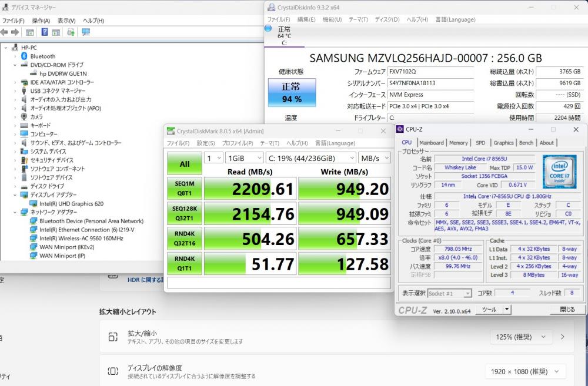The width and height of the screenshot is (588, 386).
Task: Collapse the DVD/CD-ROM ドライブ node
Action: point(15,65)
